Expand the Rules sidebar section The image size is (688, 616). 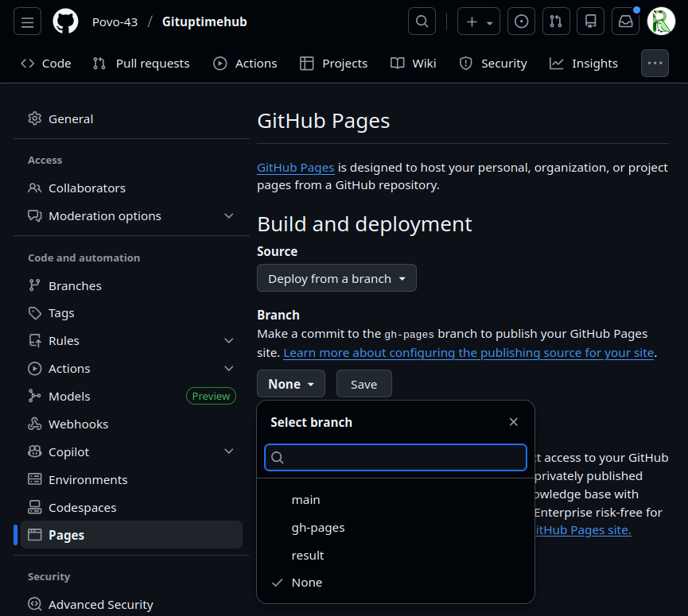[131, 341]
